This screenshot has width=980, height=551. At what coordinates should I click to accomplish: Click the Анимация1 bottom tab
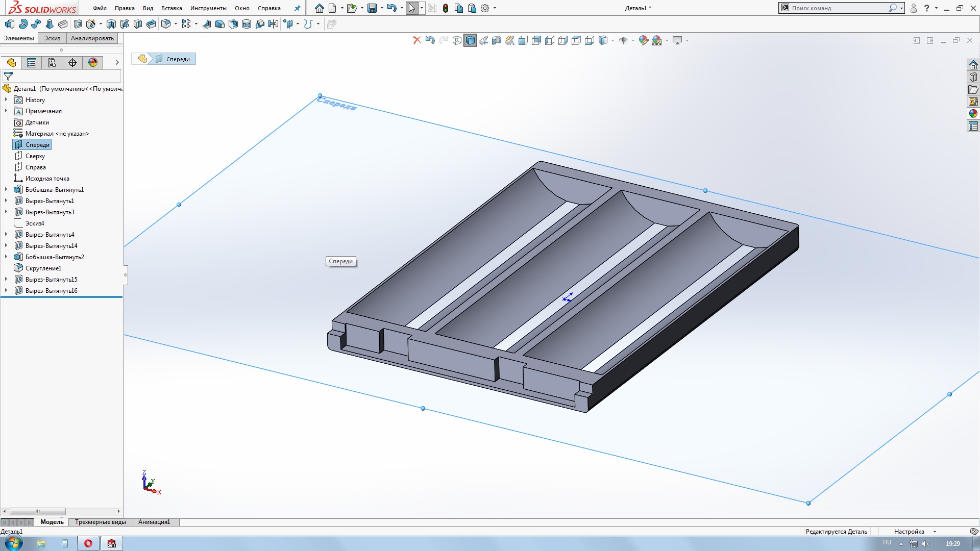click(x=154, y=522)
